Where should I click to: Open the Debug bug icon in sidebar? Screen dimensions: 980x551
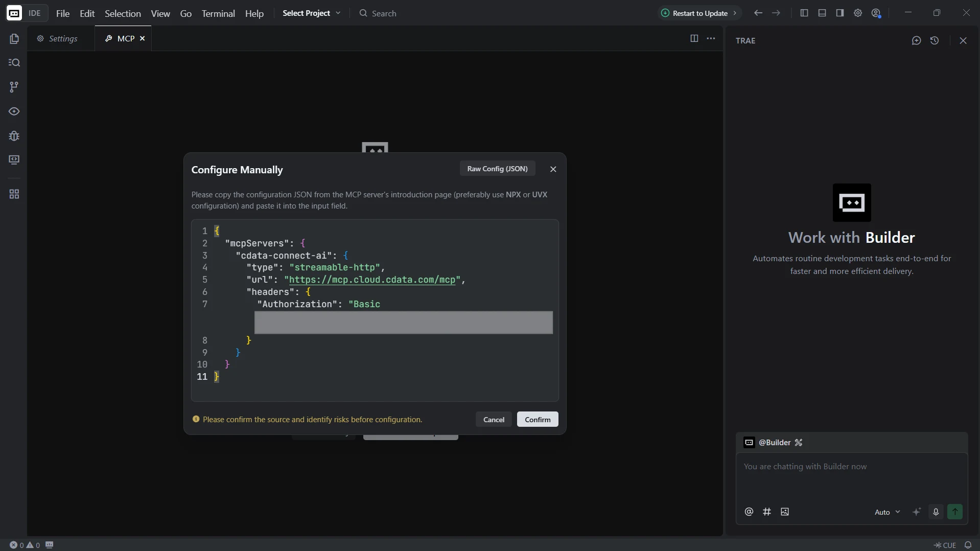[x=14, y=136]
